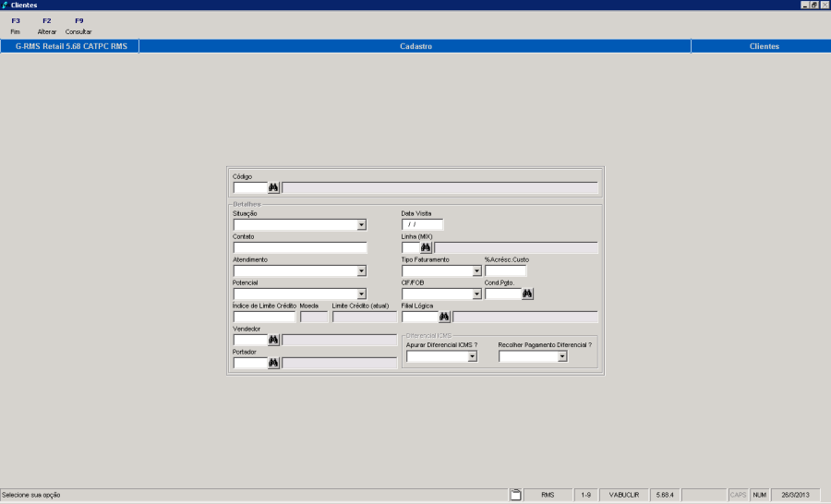The image size is (831, 504).
Task: Click 'Selecione sua opção' status message
Action: point(30,495)
